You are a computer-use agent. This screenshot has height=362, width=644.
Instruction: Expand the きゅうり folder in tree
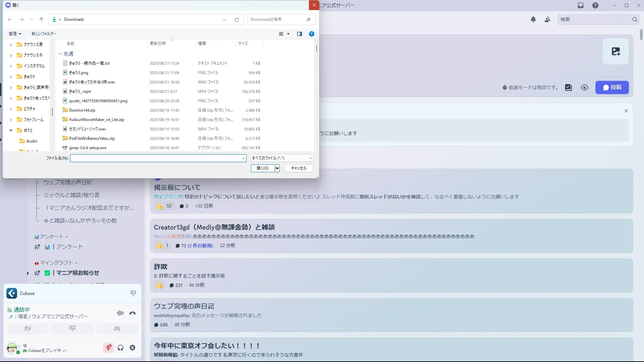click(x=11, y=77)
